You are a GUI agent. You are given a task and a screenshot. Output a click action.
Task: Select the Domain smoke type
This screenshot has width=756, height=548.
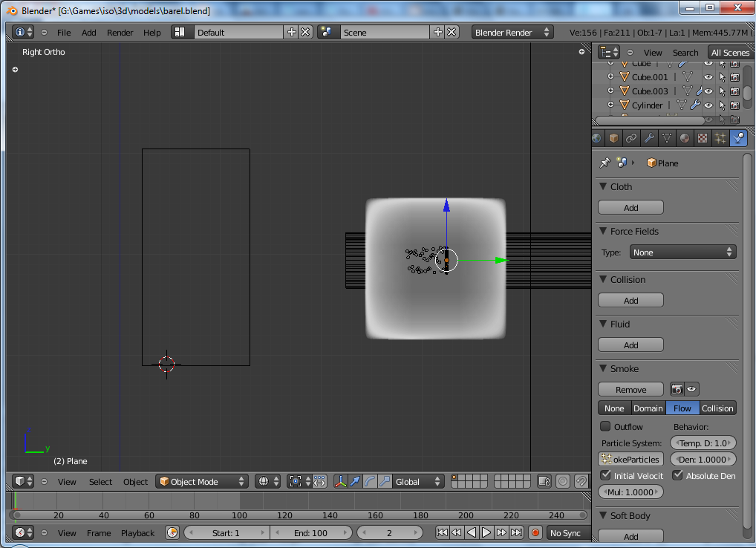click(648, 408)
